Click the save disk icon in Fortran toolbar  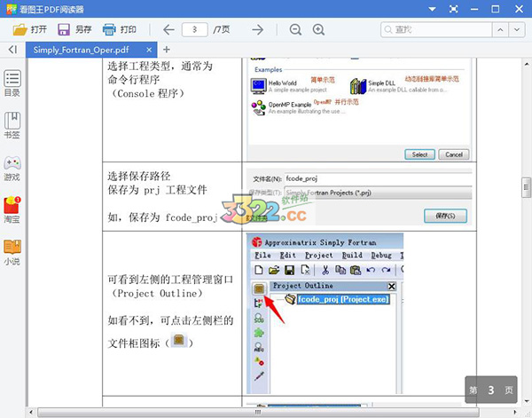point(289,270)
